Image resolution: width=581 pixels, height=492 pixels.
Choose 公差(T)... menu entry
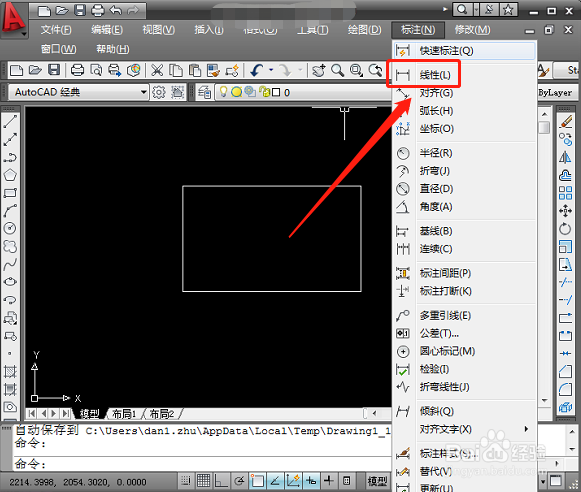(x=465, y=333)
